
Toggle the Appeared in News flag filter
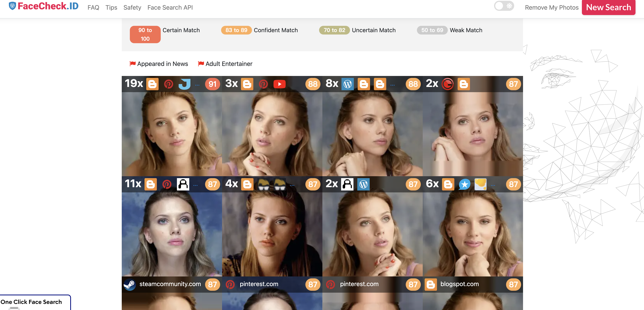pos(159,64)
